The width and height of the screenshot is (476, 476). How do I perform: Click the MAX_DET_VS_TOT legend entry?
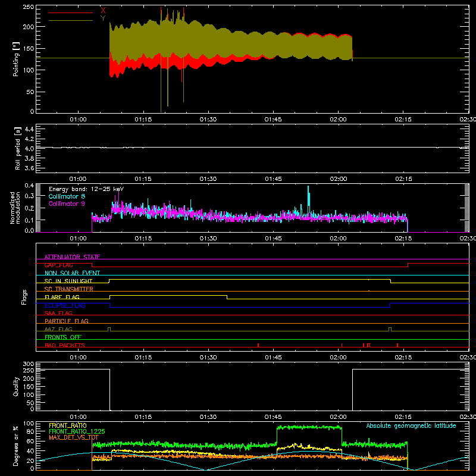tap(74, 437)
